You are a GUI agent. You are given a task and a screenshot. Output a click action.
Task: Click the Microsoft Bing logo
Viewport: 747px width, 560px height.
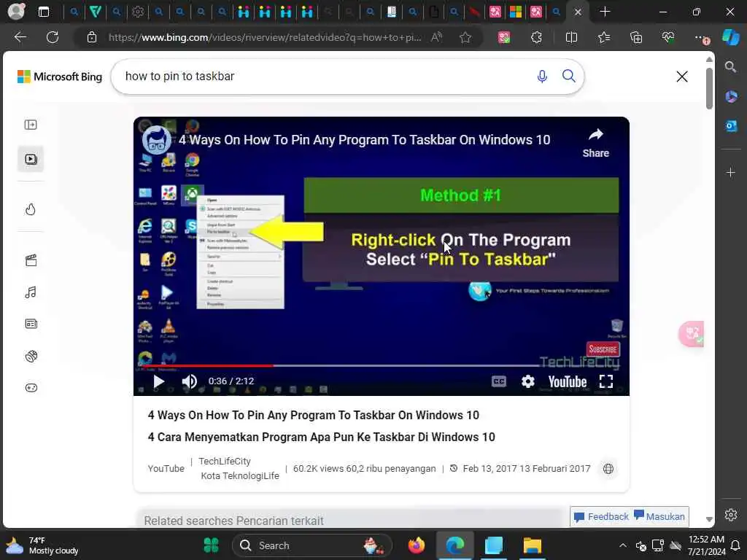click(60, 76)
